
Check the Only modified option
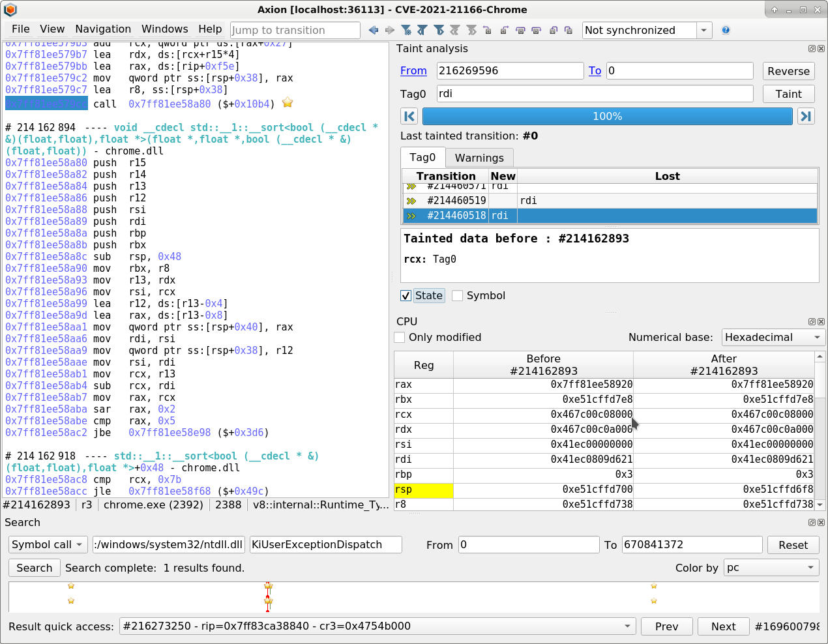pos(400,338)
